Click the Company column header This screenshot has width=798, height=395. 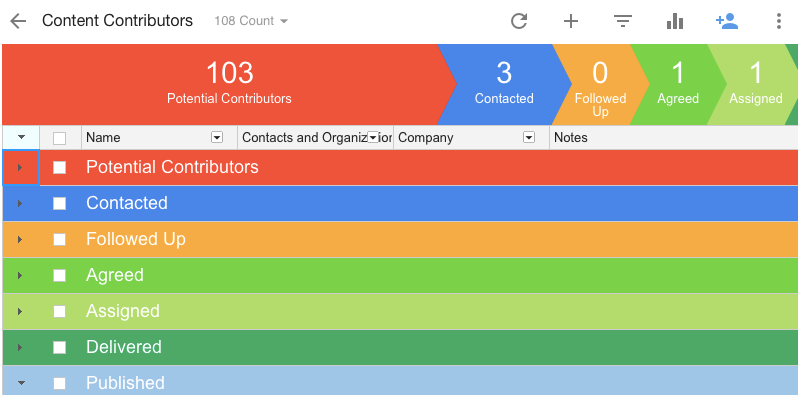[471, 137]
